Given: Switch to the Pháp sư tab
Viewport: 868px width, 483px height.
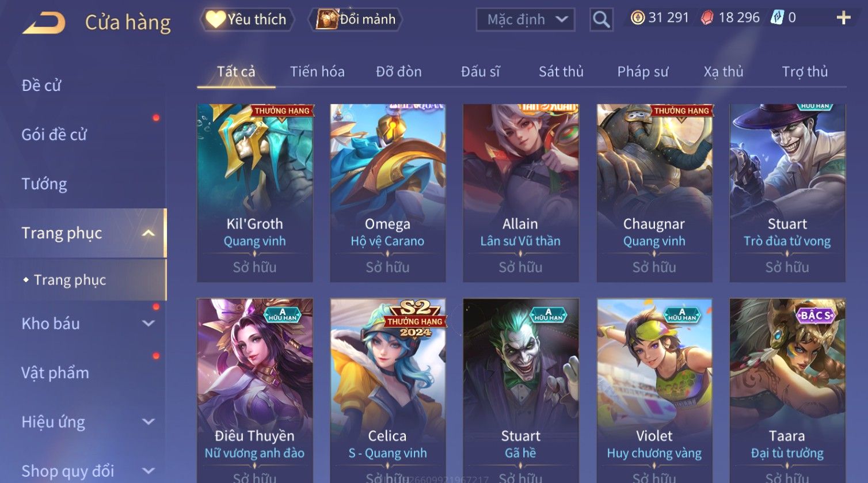Looking at the screenshot, I should (642, 72).
